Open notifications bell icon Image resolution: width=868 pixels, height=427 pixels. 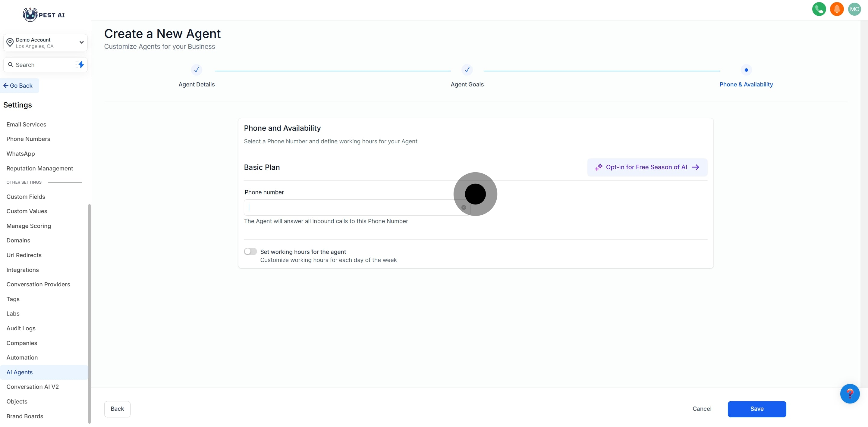click(x=837, y=9)
